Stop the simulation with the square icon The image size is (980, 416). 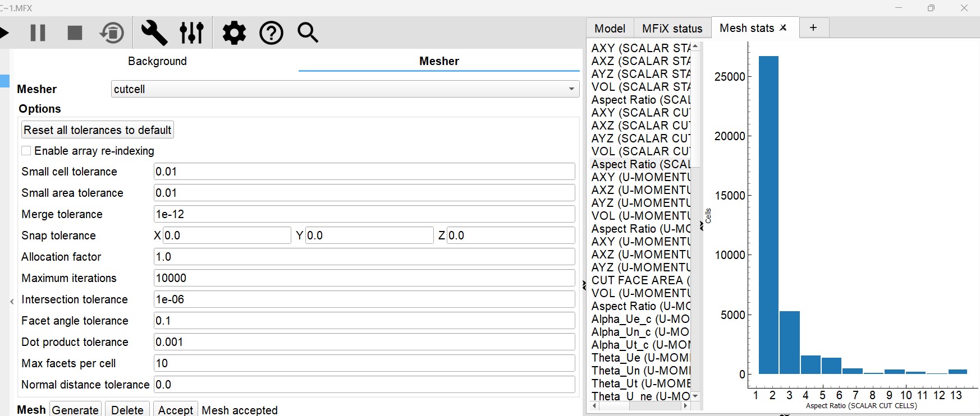[75, 33]
